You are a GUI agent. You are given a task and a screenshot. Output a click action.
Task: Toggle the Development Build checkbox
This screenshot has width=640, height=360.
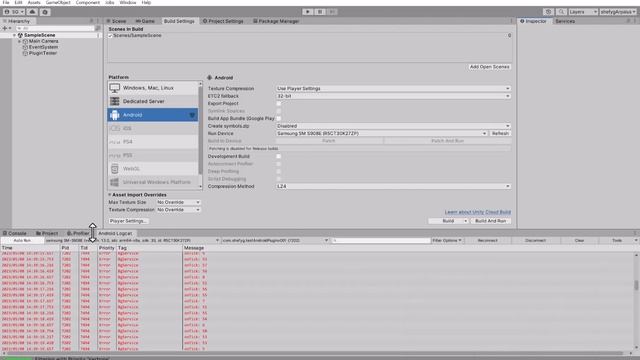[278, 156]
